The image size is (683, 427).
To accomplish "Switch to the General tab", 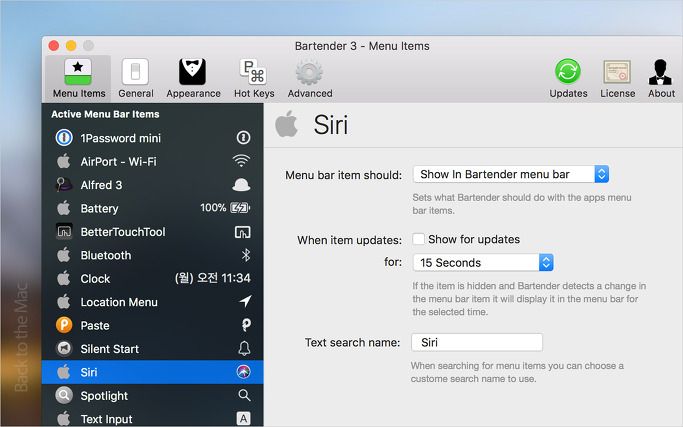I will pos(135,79).
